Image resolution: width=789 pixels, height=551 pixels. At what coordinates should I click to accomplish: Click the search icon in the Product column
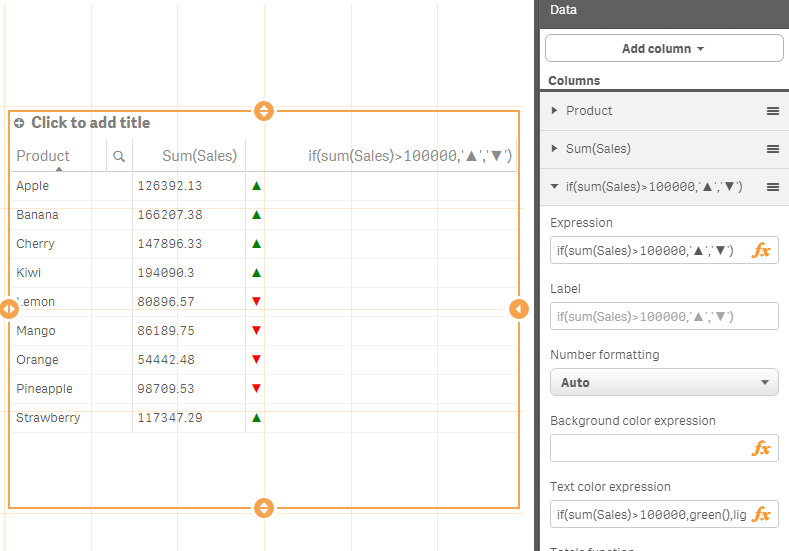tap(119, 156)
